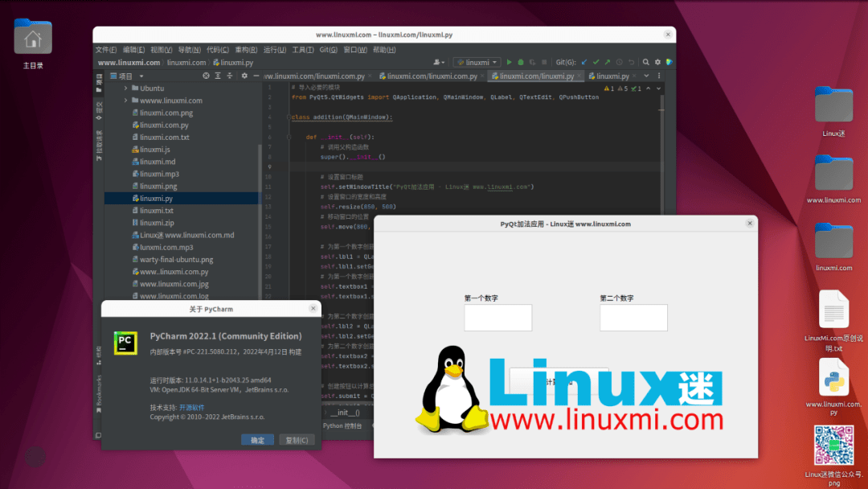Image resolution: width=868 pixels, height=489 pixels.
Task: Hide the project panel with the minimize bar icon
Action: coord(256,76)
